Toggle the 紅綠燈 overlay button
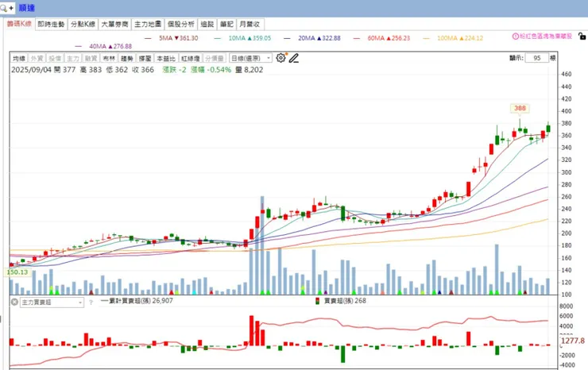This screenshot has height=370, width=588. pos(191,58)
